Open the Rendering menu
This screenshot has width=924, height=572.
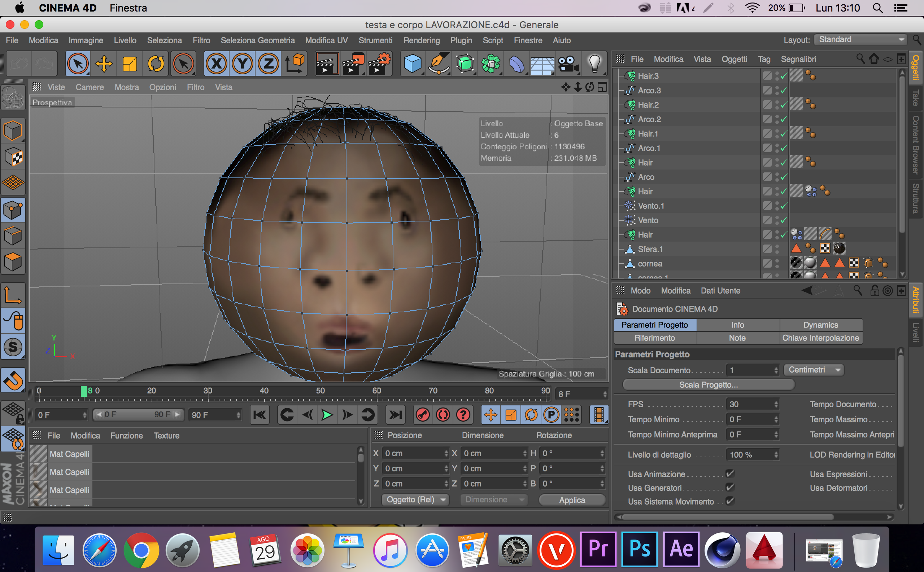pyautogui.click(x=421, y=40)
